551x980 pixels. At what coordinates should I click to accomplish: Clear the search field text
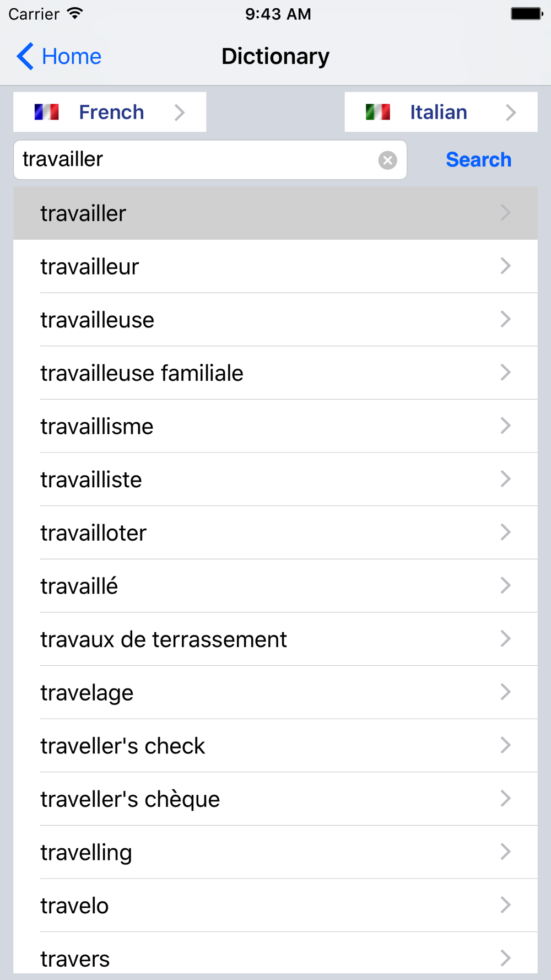387,160
